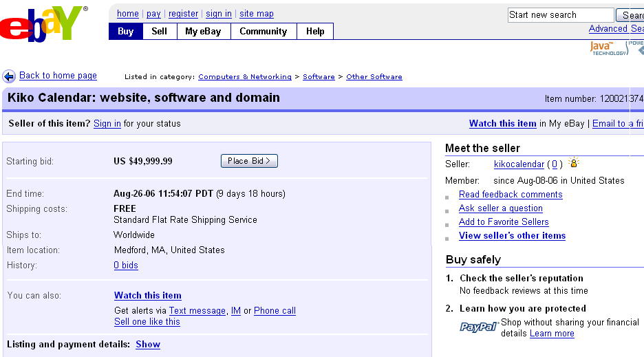
Task: Click the item location Medford, MA text
Action: tap(169, 250)
